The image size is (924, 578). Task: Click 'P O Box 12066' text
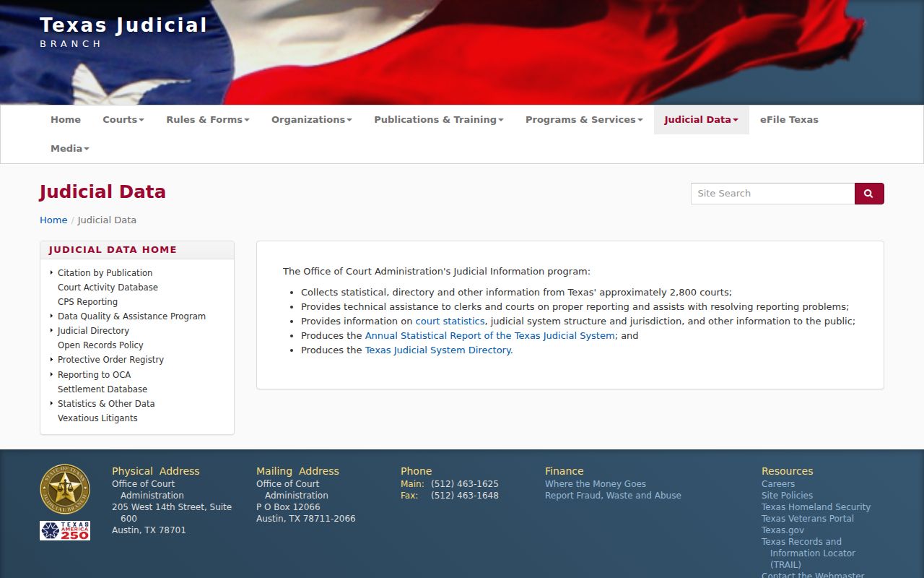288,507
